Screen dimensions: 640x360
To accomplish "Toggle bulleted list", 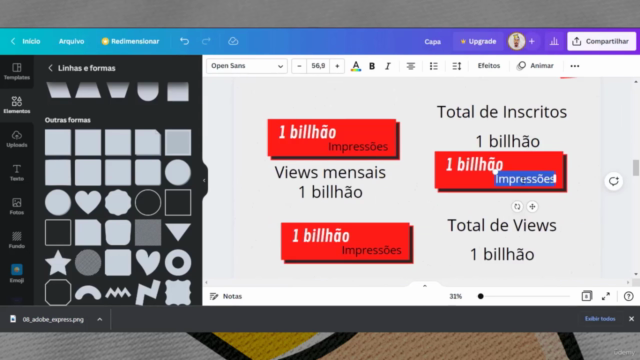I will pos(433,66).
